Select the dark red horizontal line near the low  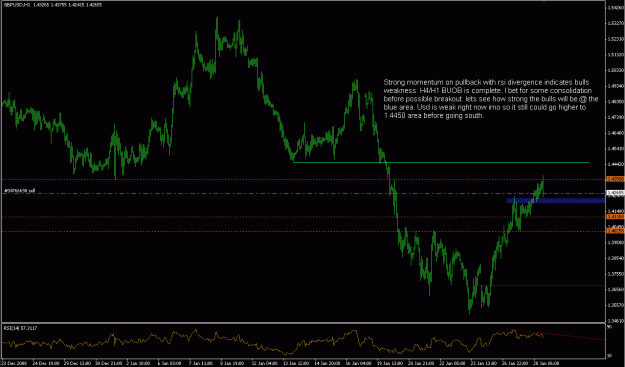pyautogui.click(x=542, y=285)
